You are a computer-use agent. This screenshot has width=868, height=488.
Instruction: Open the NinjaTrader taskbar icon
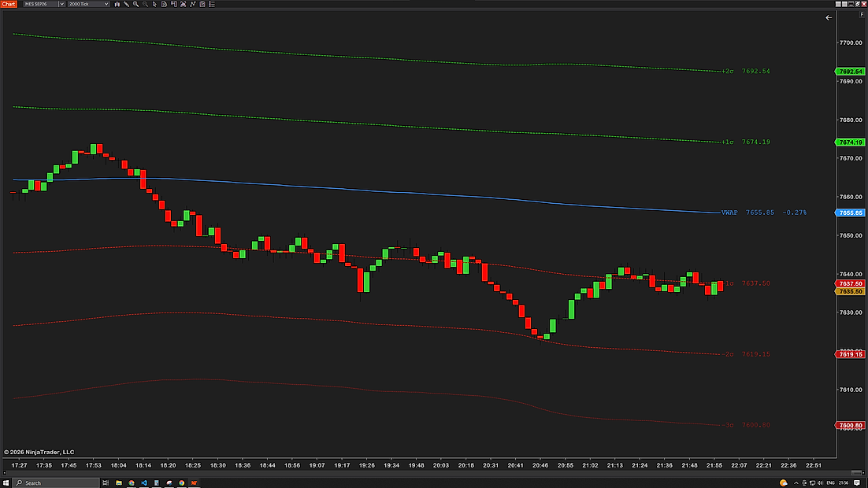click(x=194, y=483)
